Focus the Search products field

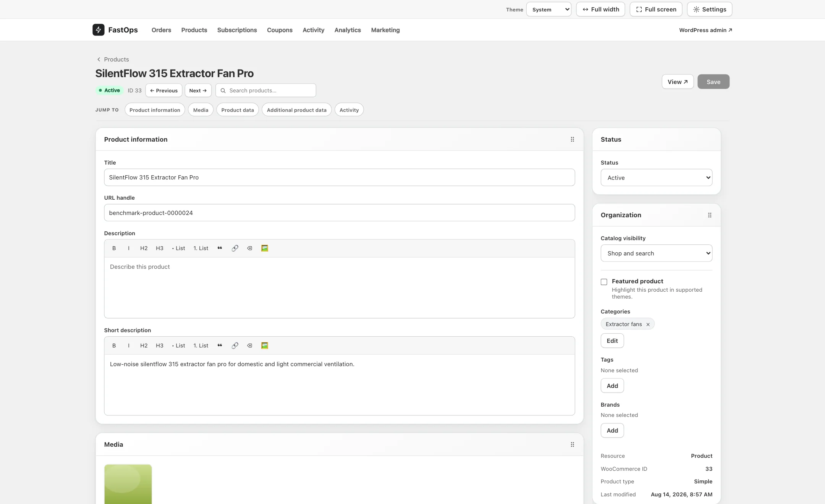tap(266, 90)
